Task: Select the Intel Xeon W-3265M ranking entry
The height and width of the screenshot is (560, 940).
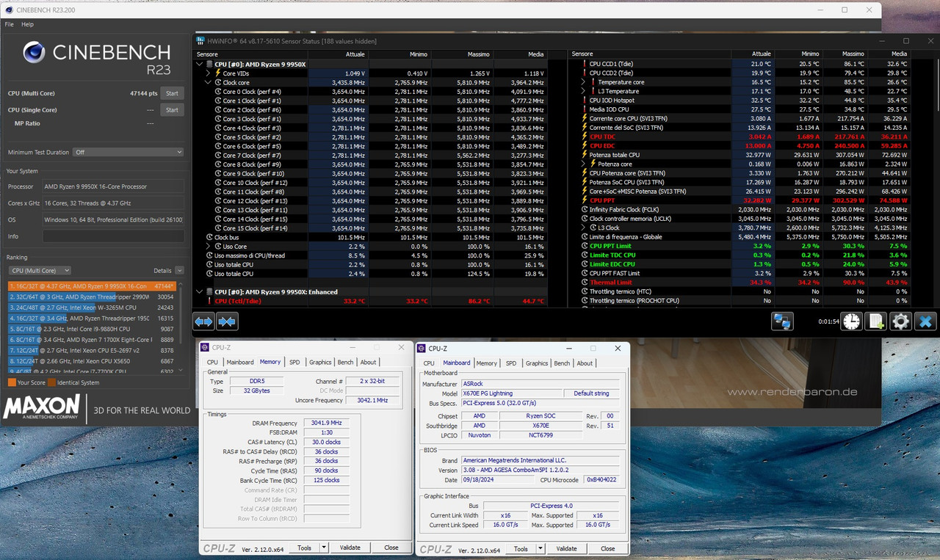Action: coord(92,308)
